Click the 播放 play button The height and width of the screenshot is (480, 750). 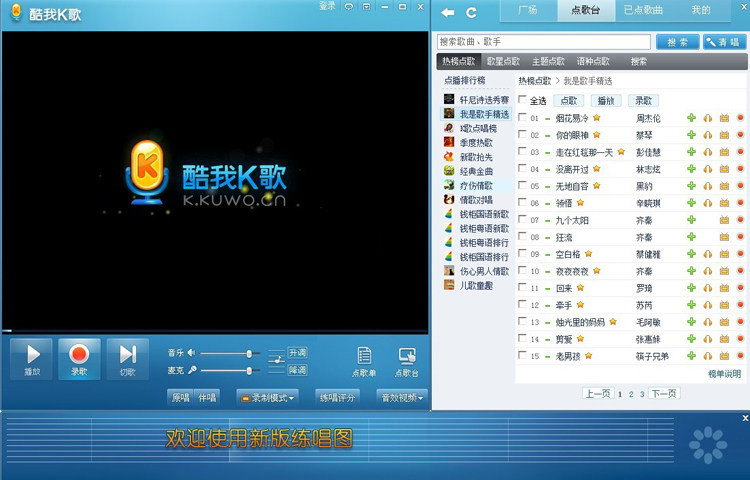32,360
